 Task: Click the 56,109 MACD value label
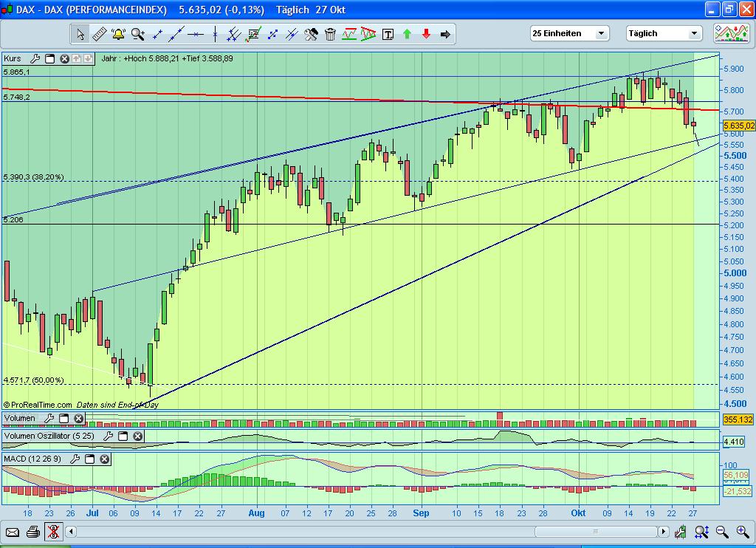(x=736, y=475)
